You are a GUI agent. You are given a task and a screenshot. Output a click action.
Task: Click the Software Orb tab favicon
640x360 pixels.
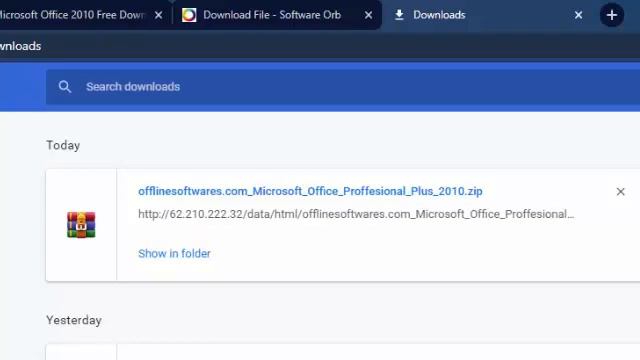click(189, 15)
